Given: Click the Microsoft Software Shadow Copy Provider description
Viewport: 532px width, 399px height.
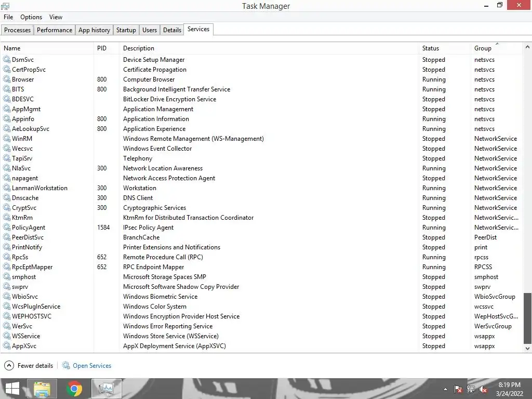Looking at the screenshot, I should pos(181,287).
